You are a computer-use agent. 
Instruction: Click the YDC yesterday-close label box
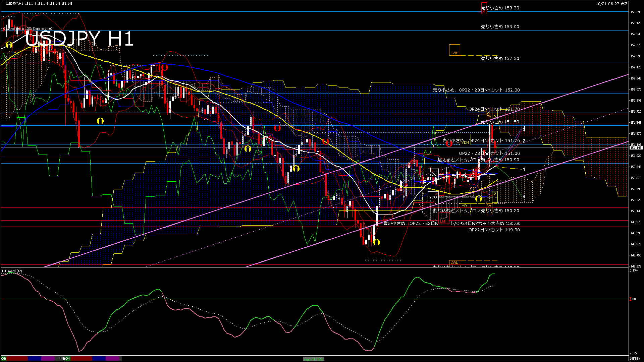coord(433,174)
